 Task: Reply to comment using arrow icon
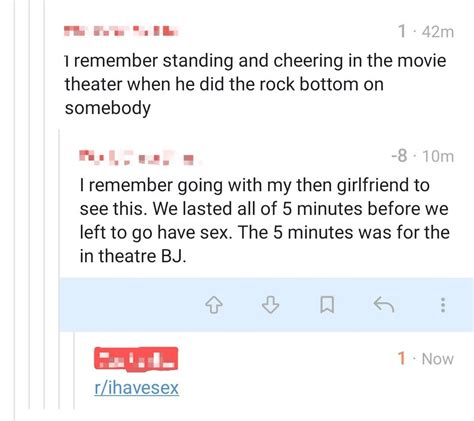384,304
